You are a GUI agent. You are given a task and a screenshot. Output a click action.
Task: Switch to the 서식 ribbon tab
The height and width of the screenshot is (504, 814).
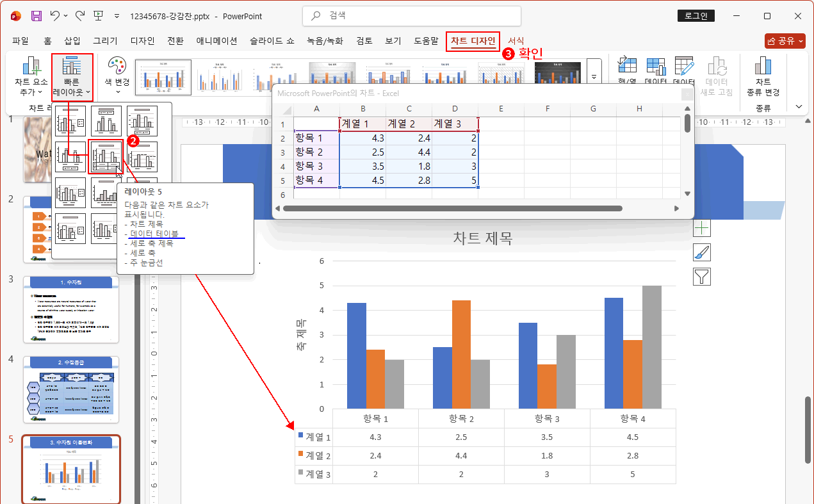pos(516,40)
